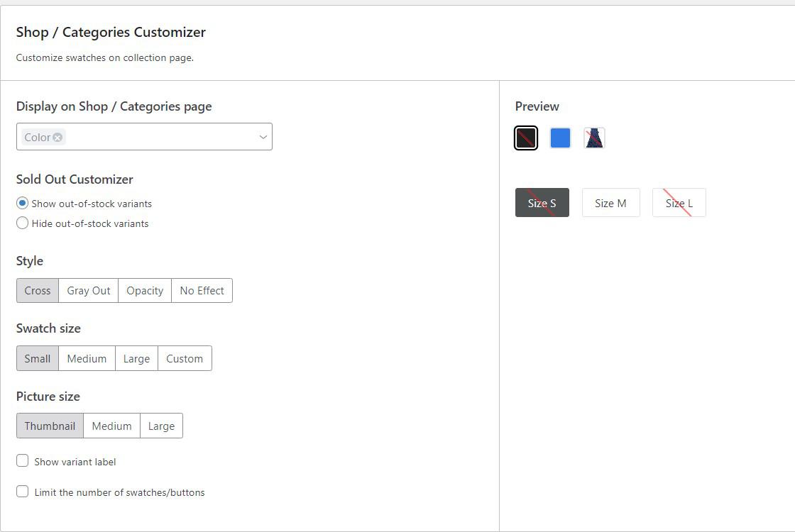Select 'Show out-of-stock variants'

tap(22, 203)
